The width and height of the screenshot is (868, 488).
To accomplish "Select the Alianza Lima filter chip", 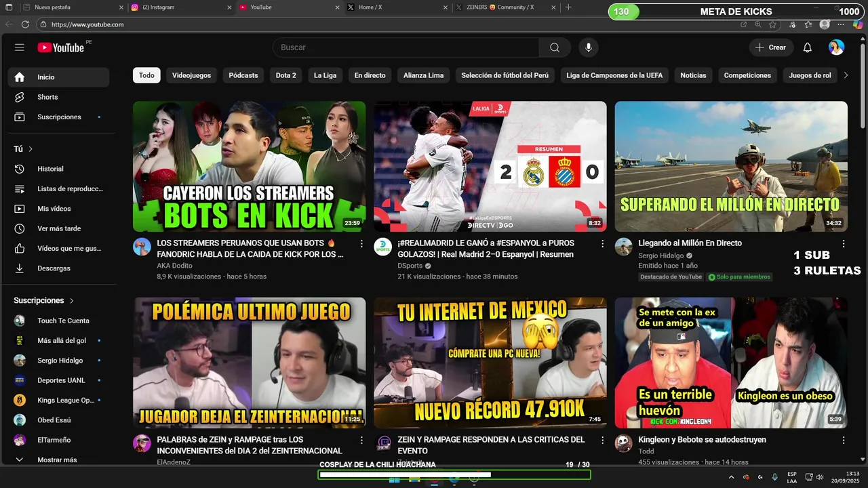I will [x=423, y=75].
